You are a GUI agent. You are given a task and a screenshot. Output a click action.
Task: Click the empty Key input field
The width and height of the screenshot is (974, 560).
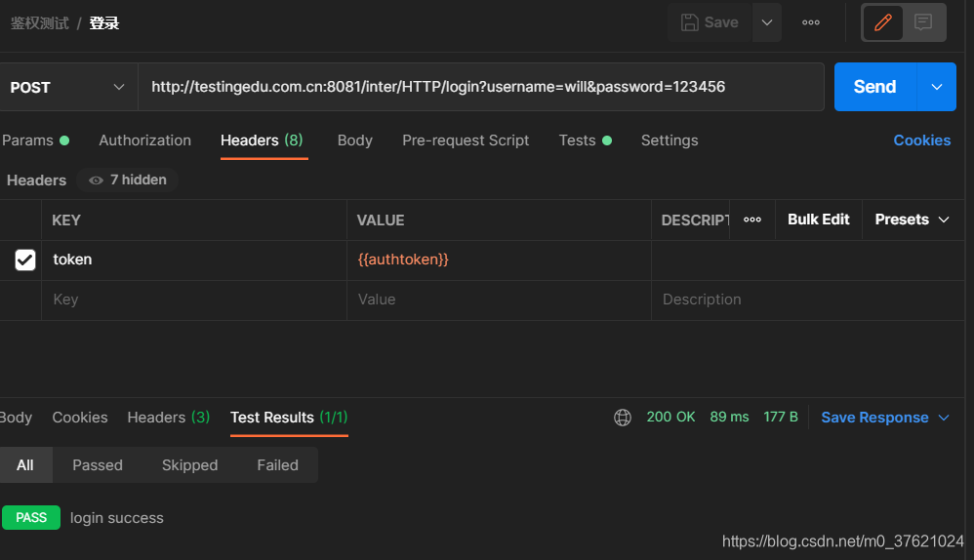tap(194, 300)
